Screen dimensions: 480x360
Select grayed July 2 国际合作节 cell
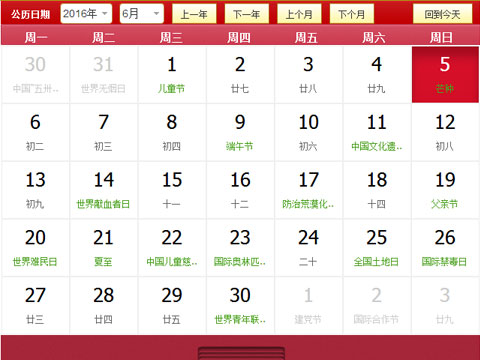point(377,305)
